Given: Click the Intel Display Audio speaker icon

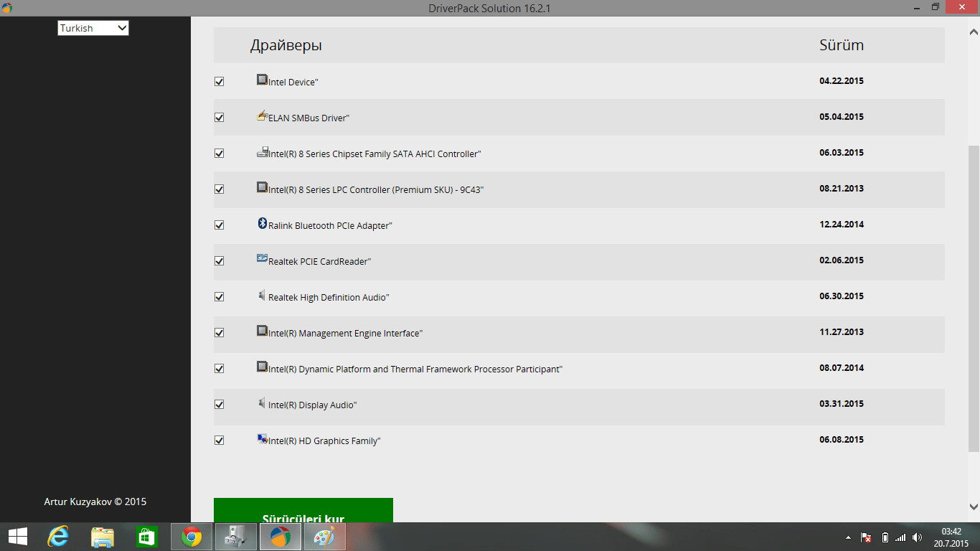Looking at the screenshot, I should [262, 402].
